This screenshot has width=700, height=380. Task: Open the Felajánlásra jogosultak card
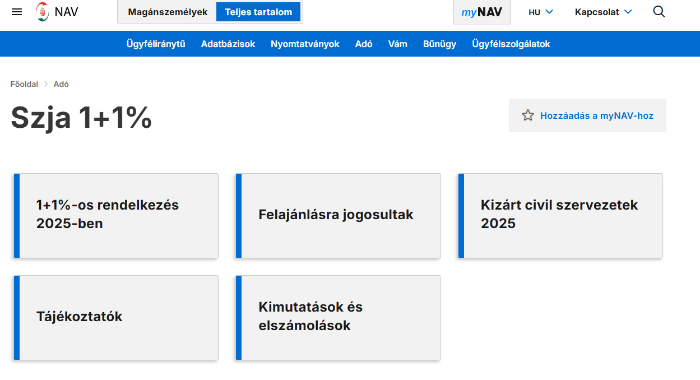[x=338, y=216]
